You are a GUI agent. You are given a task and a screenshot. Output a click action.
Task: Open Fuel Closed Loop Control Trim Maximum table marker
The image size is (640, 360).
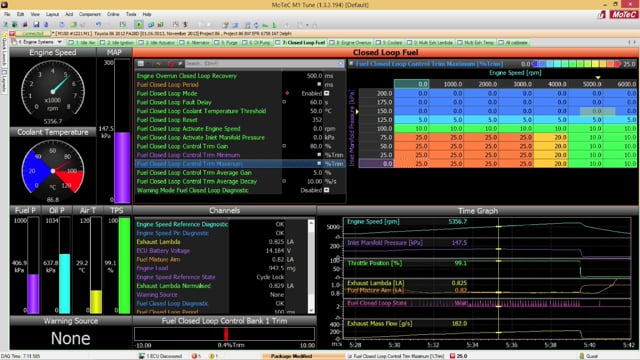[319, 163]
